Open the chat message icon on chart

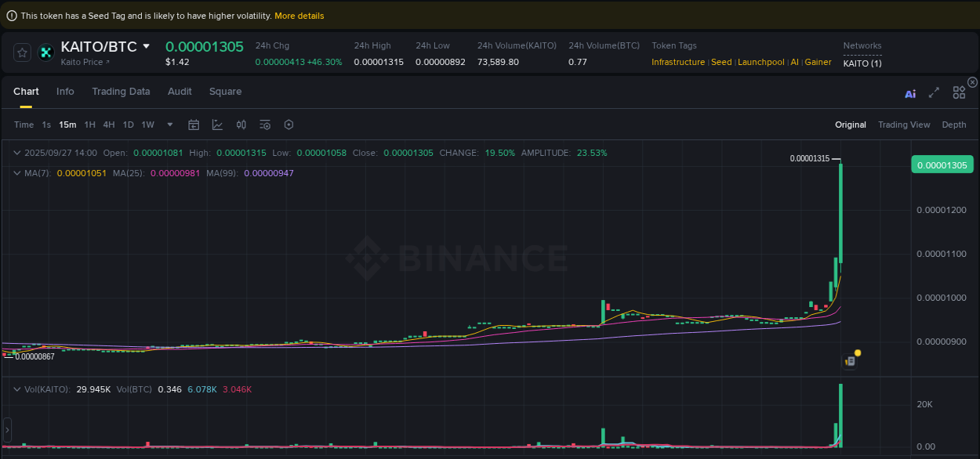pyautogui.click(x=849, y=361)
